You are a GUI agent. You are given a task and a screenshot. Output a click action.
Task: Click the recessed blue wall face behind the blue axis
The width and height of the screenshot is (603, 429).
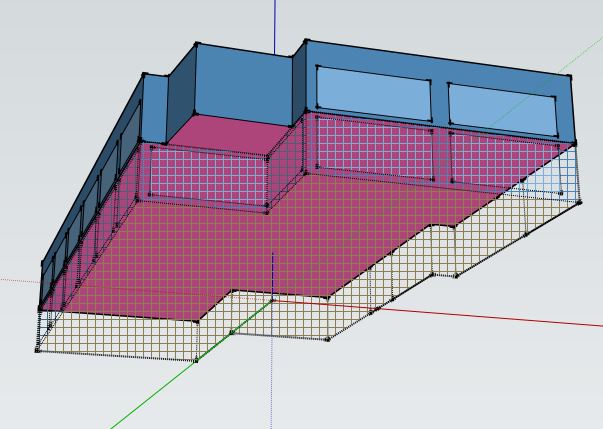click(243, 85)
